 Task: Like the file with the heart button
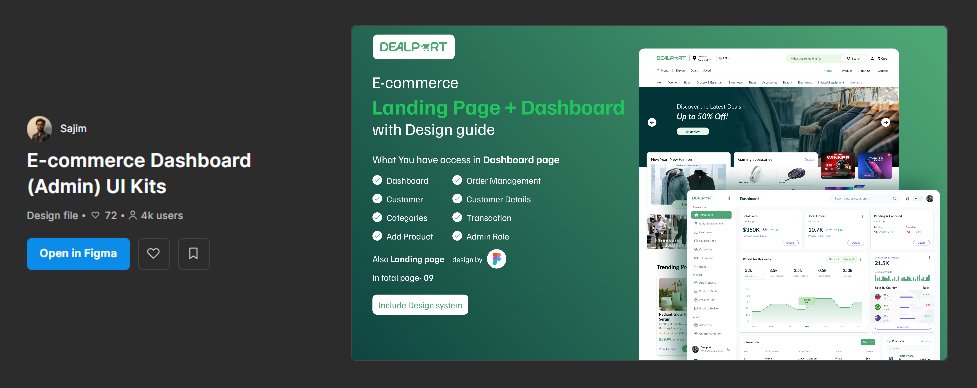[x=154, y=253]
